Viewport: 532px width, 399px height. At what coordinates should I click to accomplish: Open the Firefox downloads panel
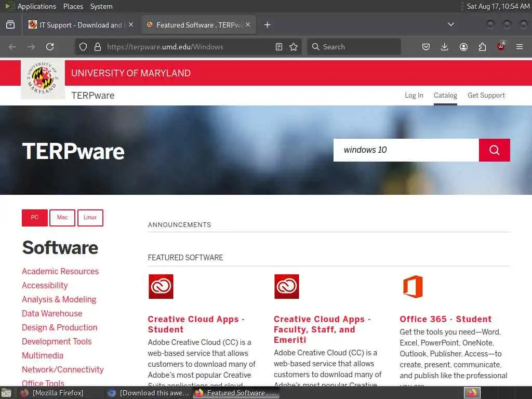(445, 47)
